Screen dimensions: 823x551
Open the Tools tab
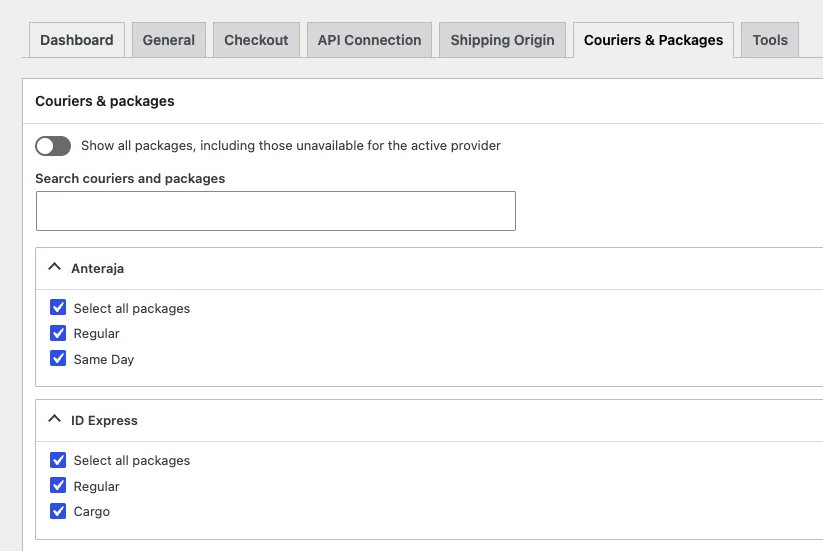pos(770,40)
